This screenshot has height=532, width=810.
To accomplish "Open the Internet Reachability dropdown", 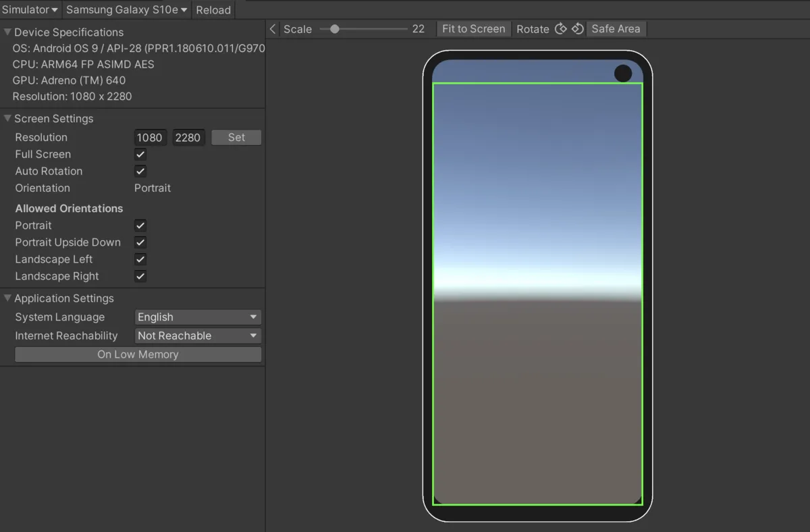I will tap(198, 336).
